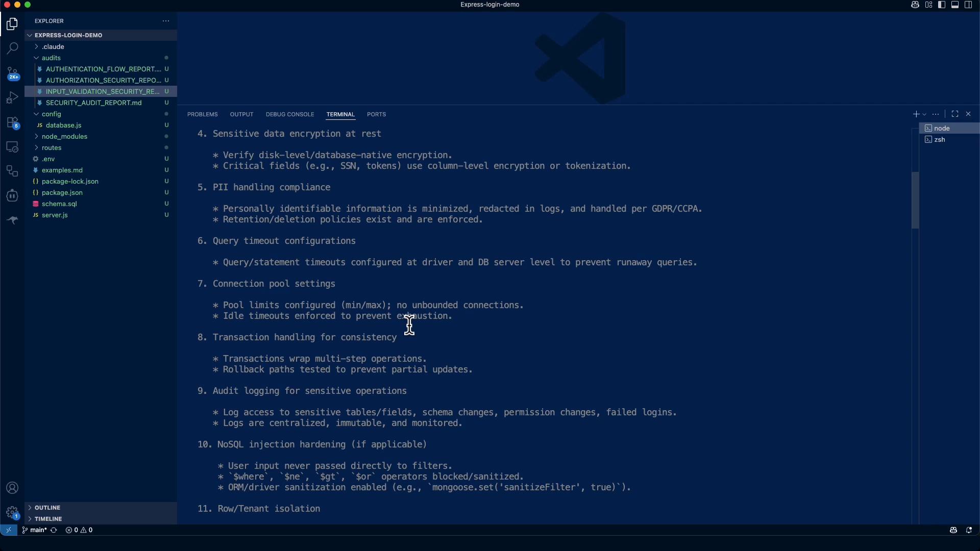Create a new terminal with plus icon
Viewport: 980px width, 551px height.
pyautogui.click(x=916, y=114)
